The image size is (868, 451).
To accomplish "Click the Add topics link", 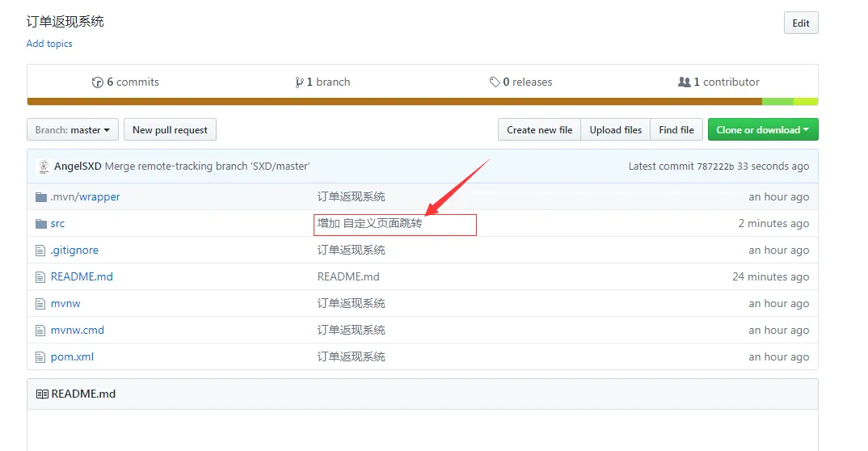I will click(49, 43).
